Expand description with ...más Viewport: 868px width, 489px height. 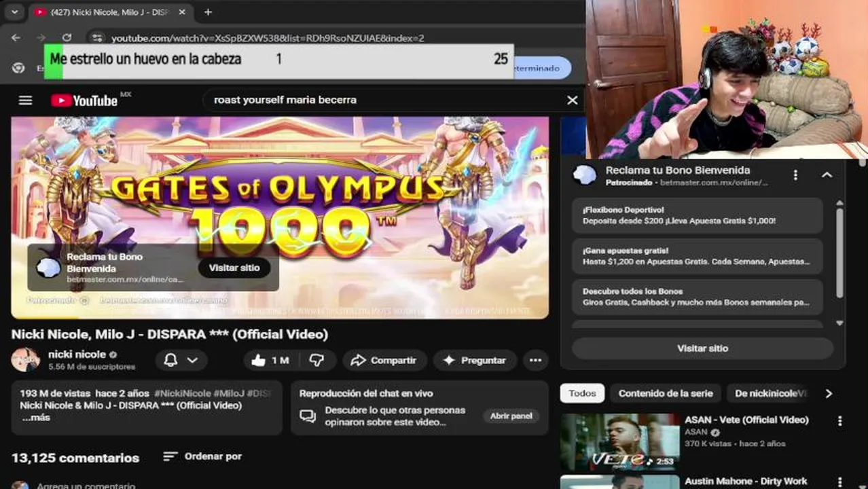tap(35, 418)
